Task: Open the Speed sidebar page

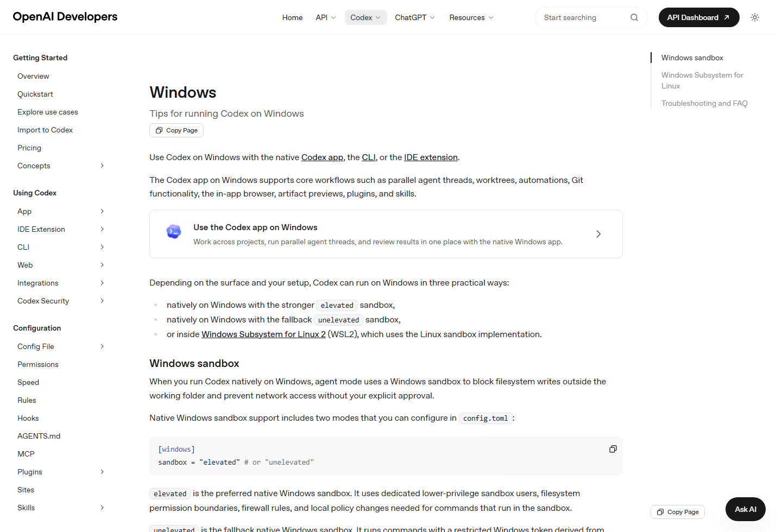Action: pos(28,382)
